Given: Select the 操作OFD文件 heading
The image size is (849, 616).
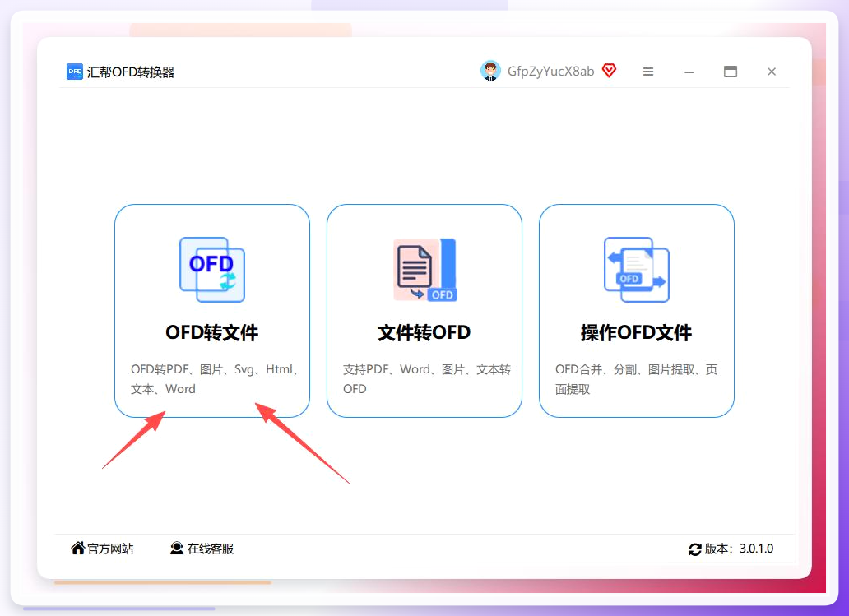Looking at the screenshot, I should point(637,332).
